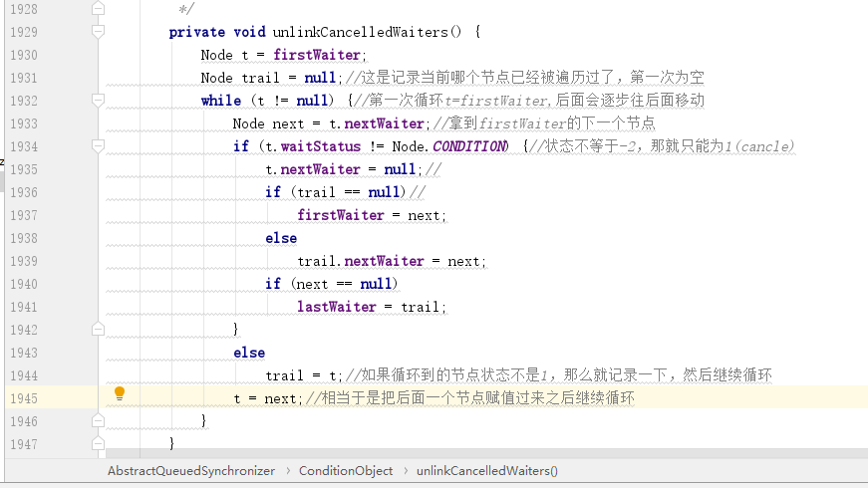Viewport: 868px width, 488px height.
Task: Click 't.nextWaiter = null' on line 1935
Action: (341, 169)
